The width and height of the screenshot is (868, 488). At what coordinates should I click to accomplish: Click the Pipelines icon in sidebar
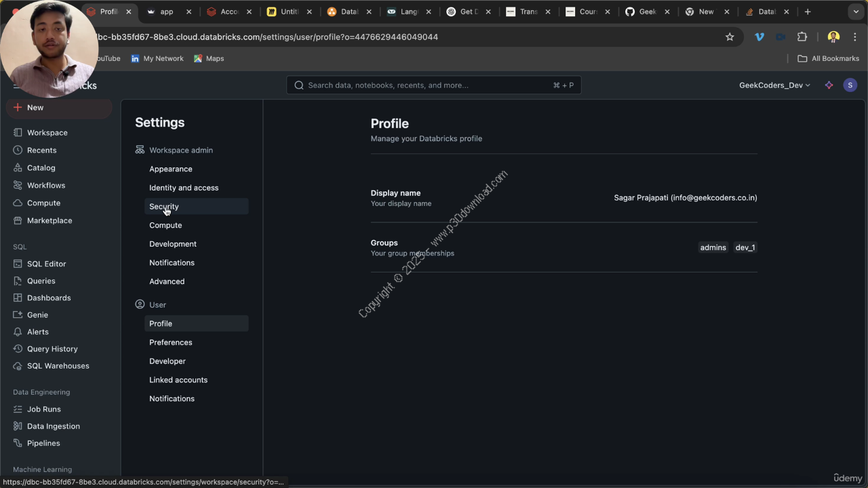coord(18,443)
